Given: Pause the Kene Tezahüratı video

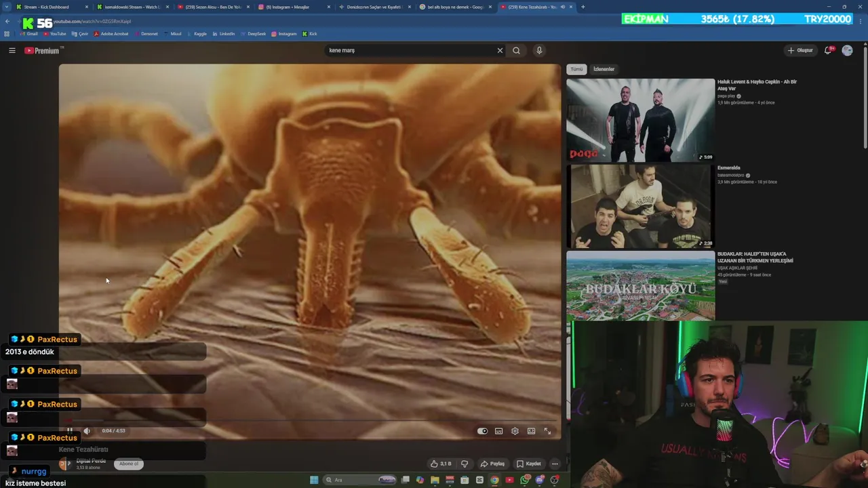Looking at the screenshot, I should (69, 430).
